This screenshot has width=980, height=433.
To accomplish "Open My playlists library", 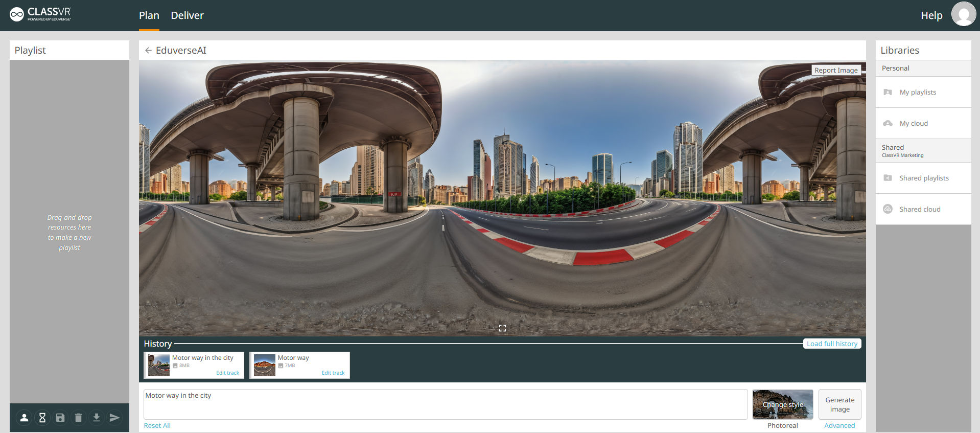I will [x=923, y=92].
